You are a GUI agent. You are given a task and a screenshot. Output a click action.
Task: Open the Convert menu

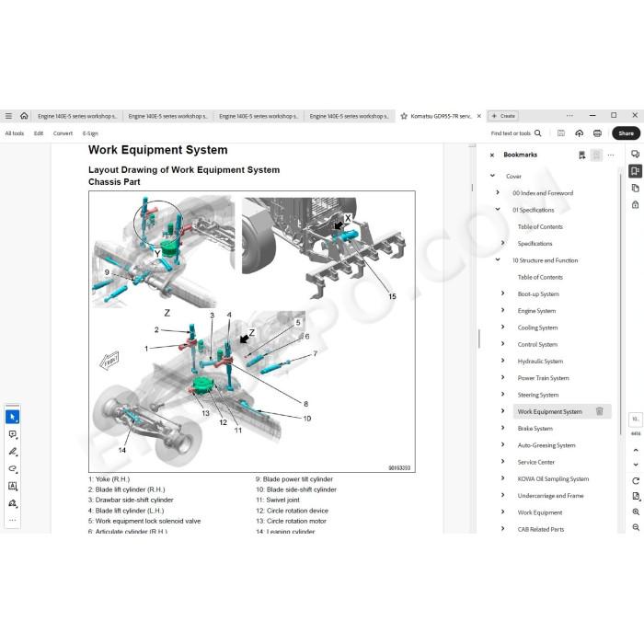pyautogui.click(x=63, y=133)
